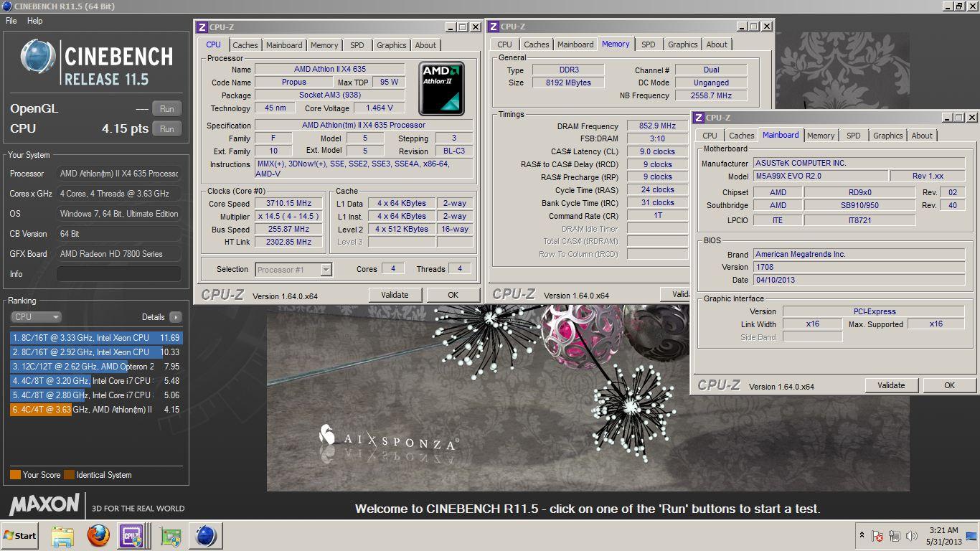Select ranking entry 8C/16T @ 3.33 GHz Xeon
The image size is (980, 551).
point(96,337)
